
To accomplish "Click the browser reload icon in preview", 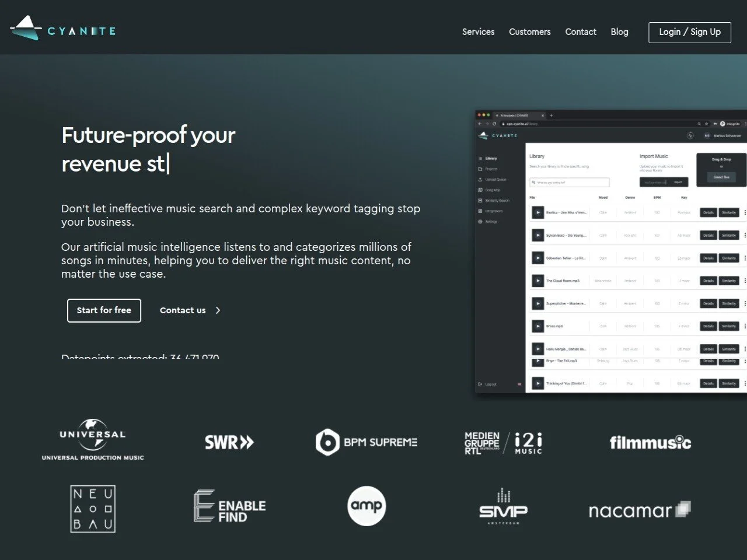I will point(494,124).
